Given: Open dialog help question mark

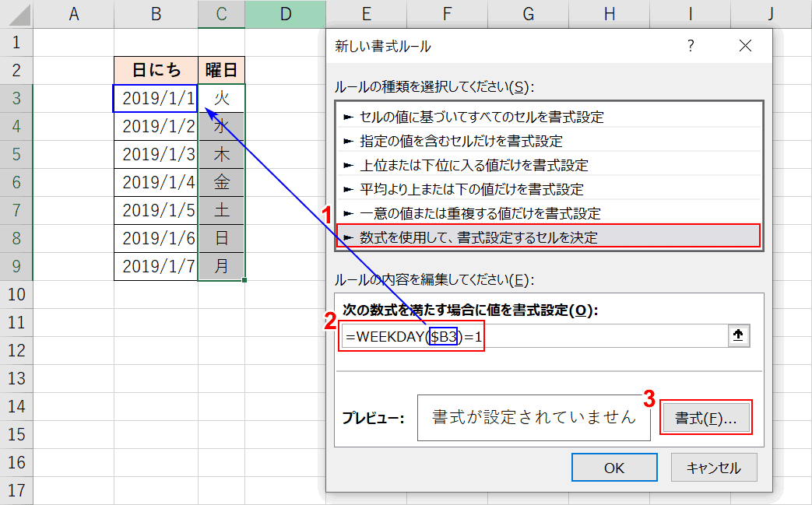Looking at the screenshot, I should tap(691, 46).
